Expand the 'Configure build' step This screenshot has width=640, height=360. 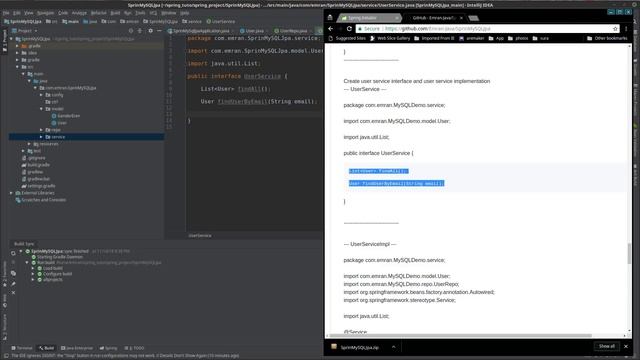(x=33, y=274)
